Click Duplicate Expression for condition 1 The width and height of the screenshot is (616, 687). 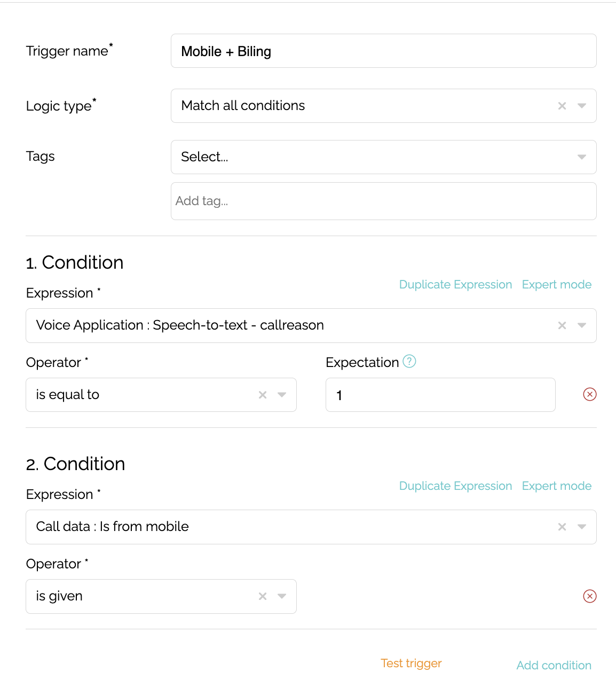coord(455,284)
